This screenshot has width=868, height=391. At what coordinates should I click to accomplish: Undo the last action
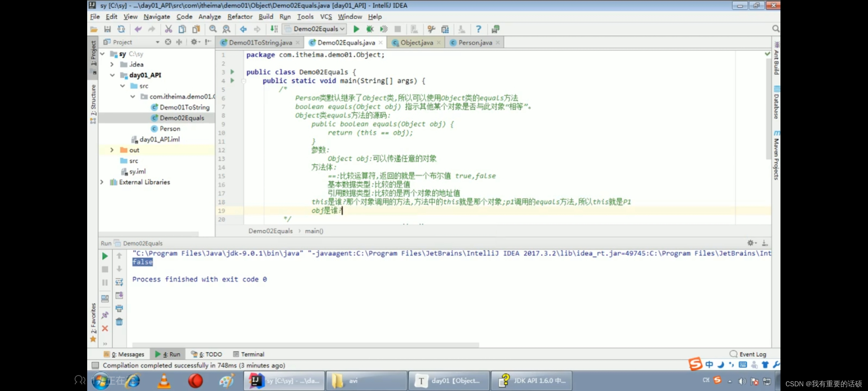click(x=138, y=29)
